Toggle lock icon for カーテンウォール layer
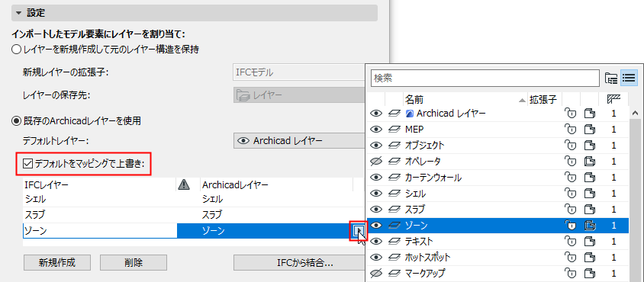Viewport: 644px width, 282px height. (x=571, y=178)
